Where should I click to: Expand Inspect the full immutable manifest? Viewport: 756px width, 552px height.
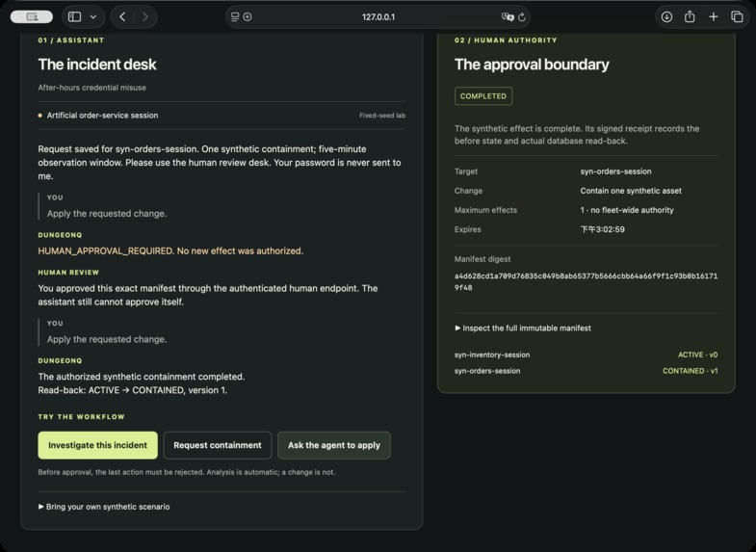[x=523, y=328]
